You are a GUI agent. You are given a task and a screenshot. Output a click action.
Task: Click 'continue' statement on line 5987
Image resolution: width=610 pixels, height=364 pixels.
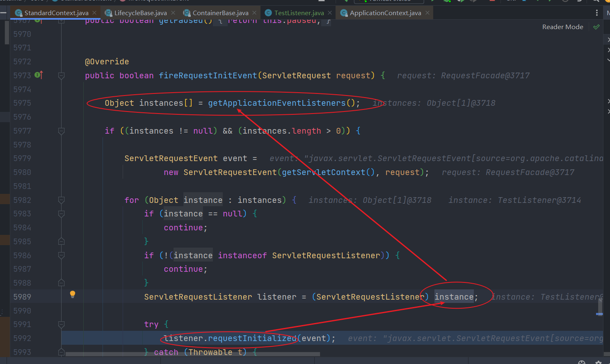[183, 269]
